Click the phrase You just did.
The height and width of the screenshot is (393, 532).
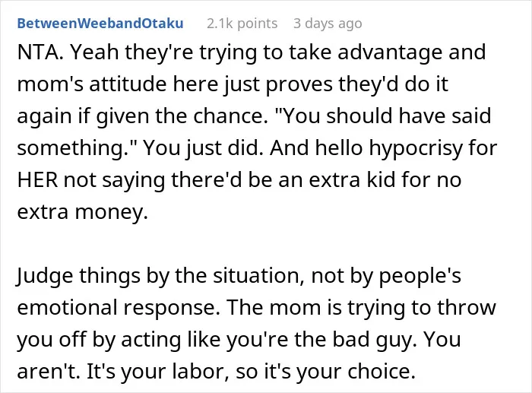203,149
